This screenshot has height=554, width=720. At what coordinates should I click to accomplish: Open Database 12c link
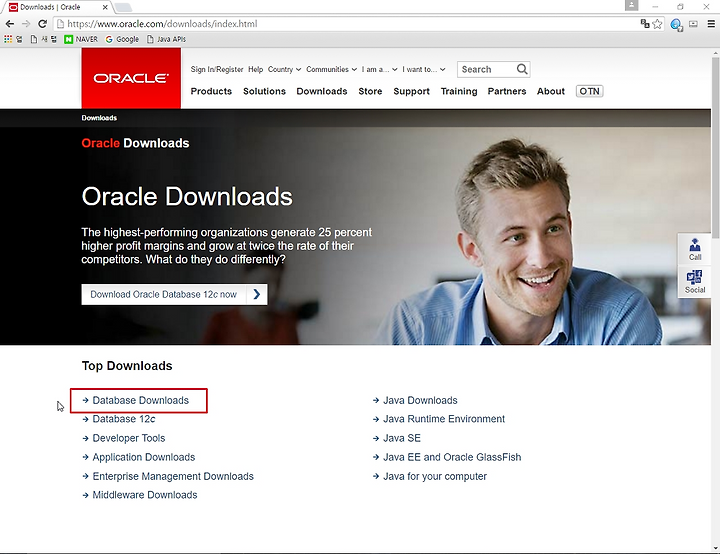pyautogui.click(x=124, y=419)
